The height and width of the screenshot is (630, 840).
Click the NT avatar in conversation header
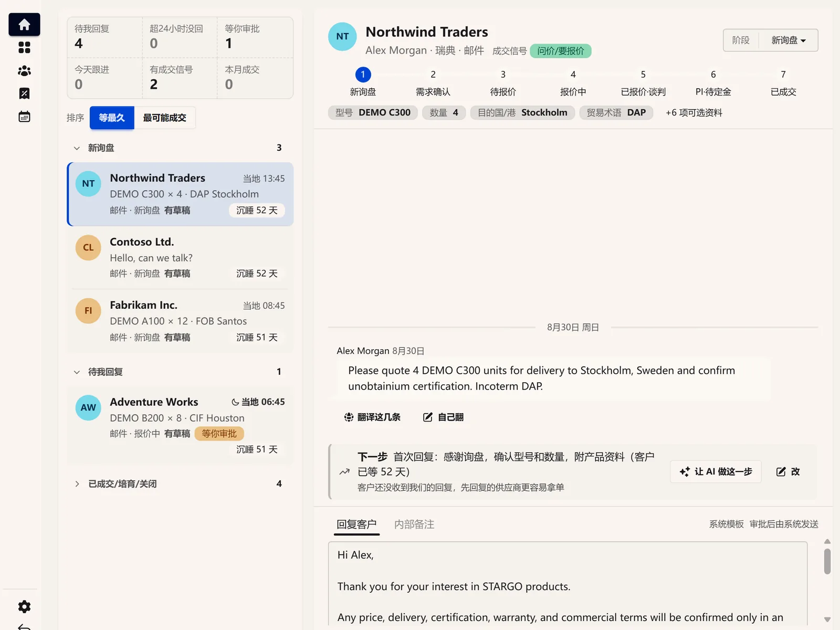coord(342,36)
